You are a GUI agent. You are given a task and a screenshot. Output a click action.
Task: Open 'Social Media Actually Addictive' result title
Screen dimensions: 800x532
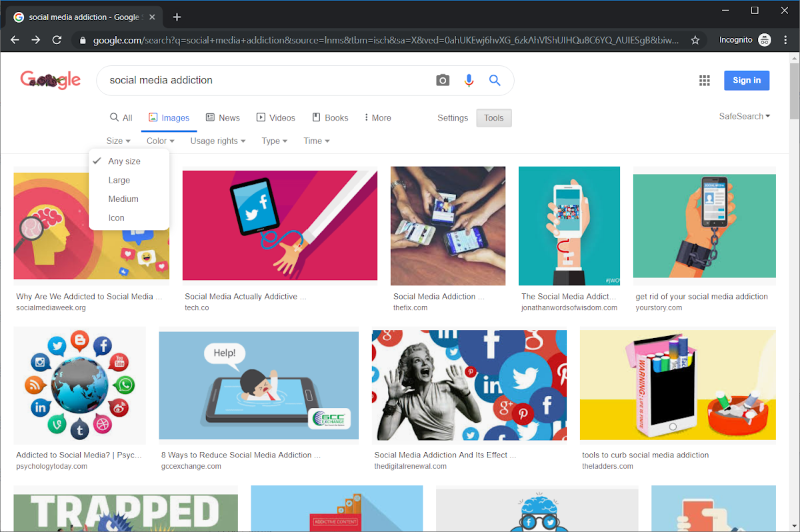click(245, 297)
